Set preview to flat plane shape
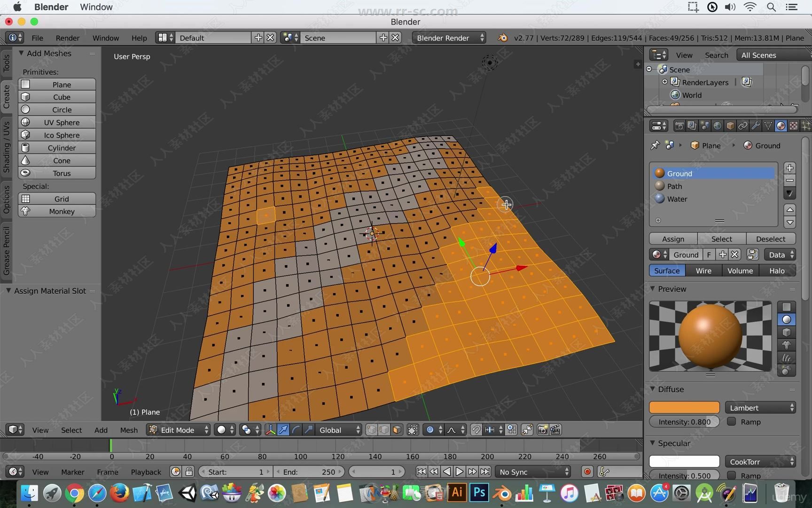Viewport: 812px width, 508px height. 786,307
